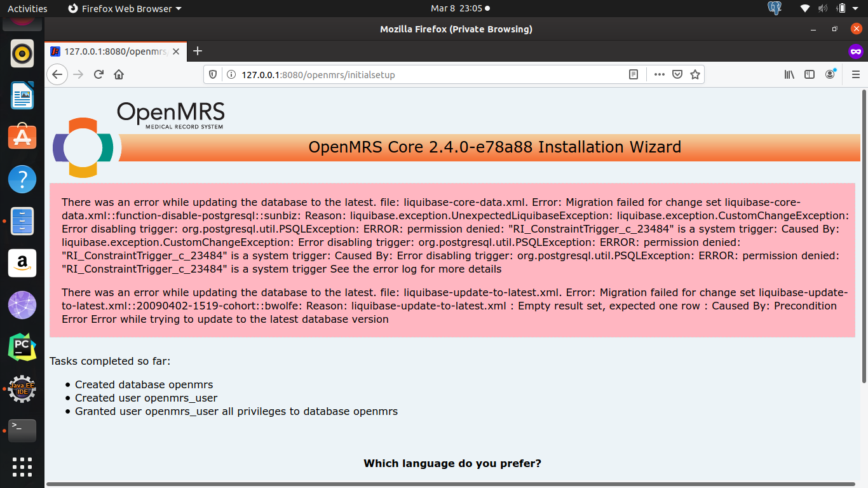The width and height of the screenshot is (868, 488).
Task: Launch Rhythmbox from the dock
Action: 22,53
